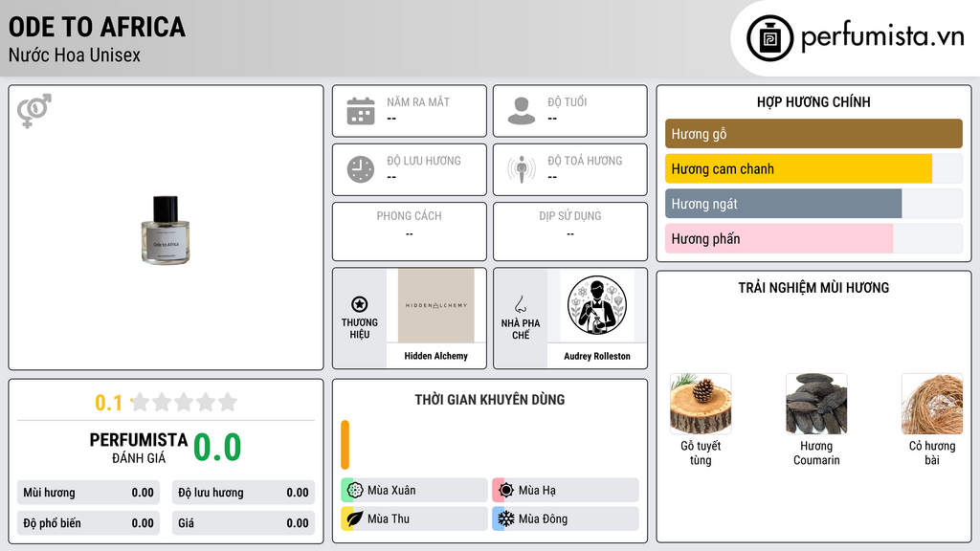Click the ĐỘ TOẢ HƯƠNG label
This screenshot has height=551, width=980.
[585, 161]
